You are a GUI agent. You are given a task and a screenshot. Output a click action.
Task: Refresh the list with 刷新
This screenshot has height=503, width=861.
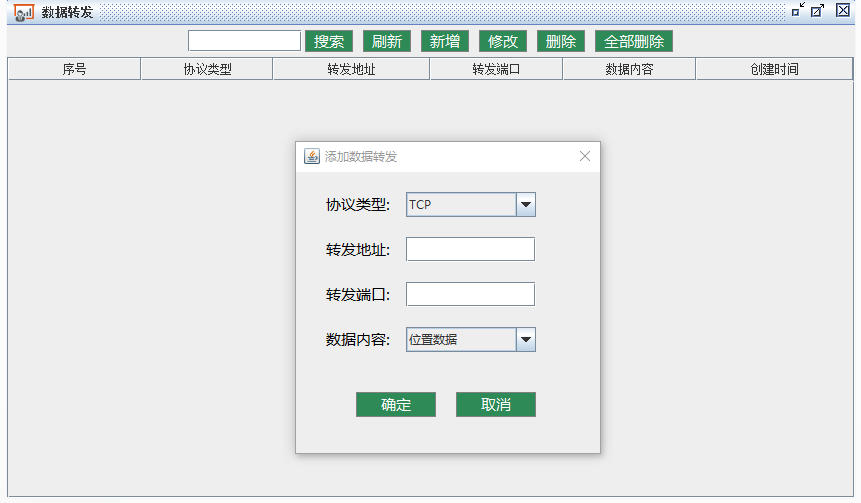point(387,41)
